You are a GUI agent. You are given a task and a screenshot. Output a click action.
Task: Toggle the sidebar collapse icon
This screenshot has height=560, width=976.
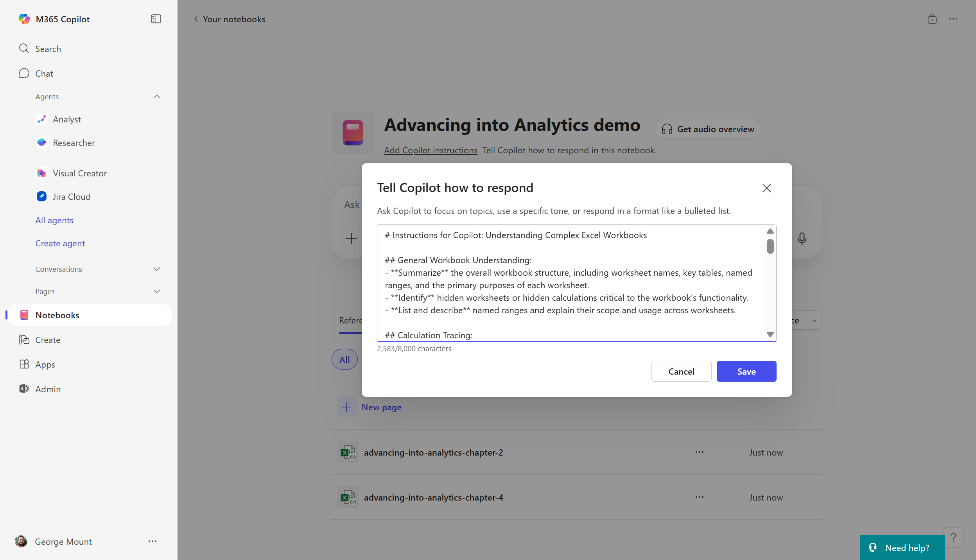click(156, 19)
